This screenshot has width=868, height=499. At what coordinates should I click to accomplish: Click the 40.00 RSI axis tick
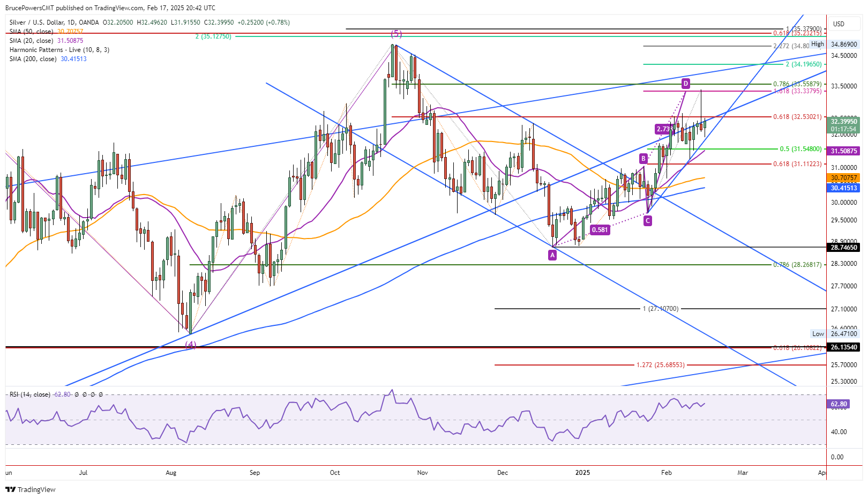(839, 432)
